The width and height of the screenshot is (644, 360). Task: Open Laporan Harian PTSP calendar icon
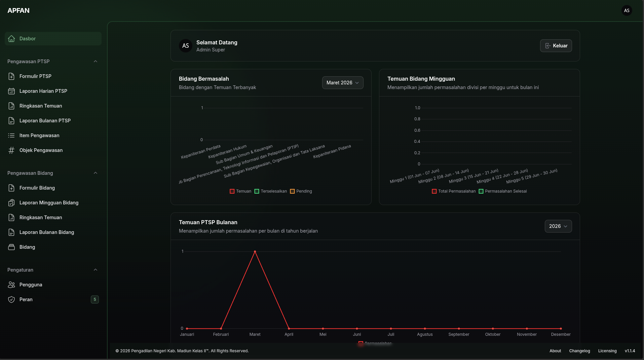point(11,91)
